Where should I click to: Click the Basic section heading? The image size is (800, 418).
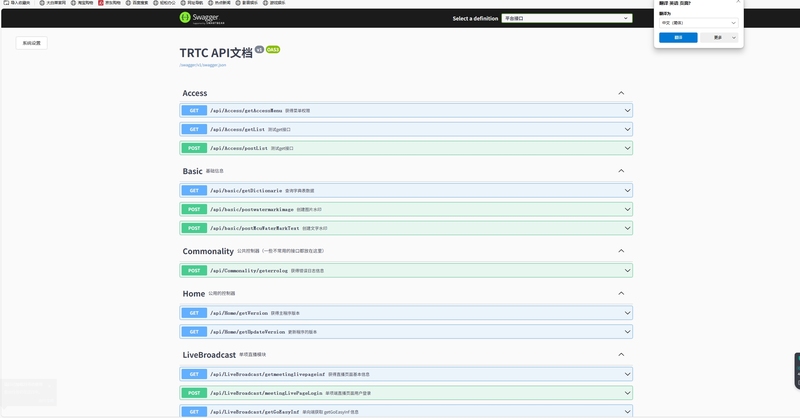point(192,171)
